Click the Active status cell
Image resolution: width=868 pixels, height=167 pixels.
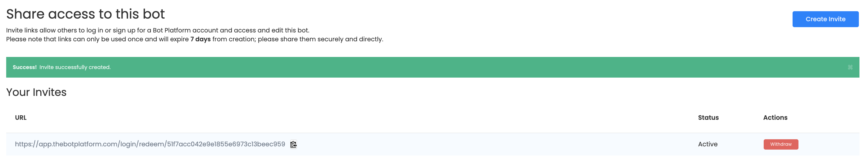point(707,144)
